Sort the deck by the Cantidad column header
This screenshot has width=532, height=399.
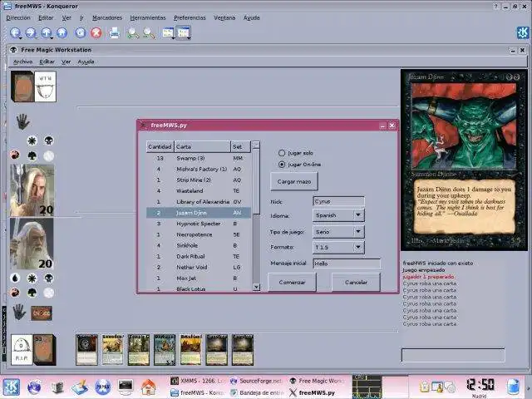160,146
